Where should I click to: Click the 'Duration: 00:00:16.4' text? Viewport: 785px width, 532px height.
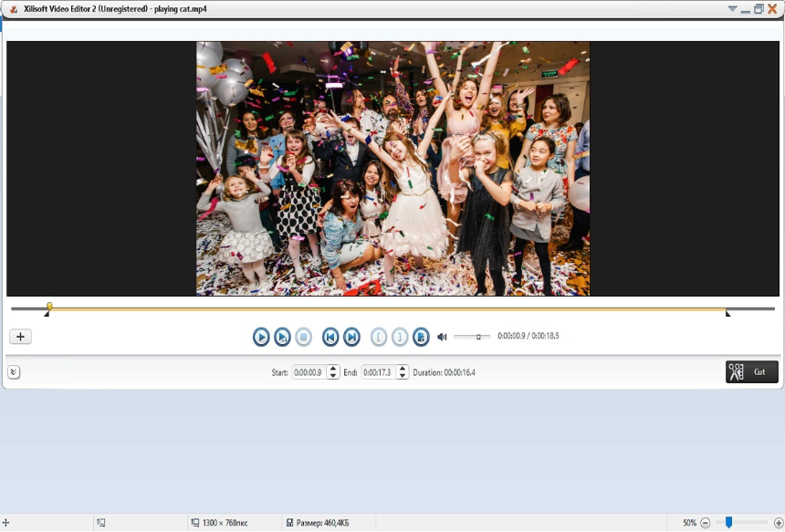coord(444,372)
